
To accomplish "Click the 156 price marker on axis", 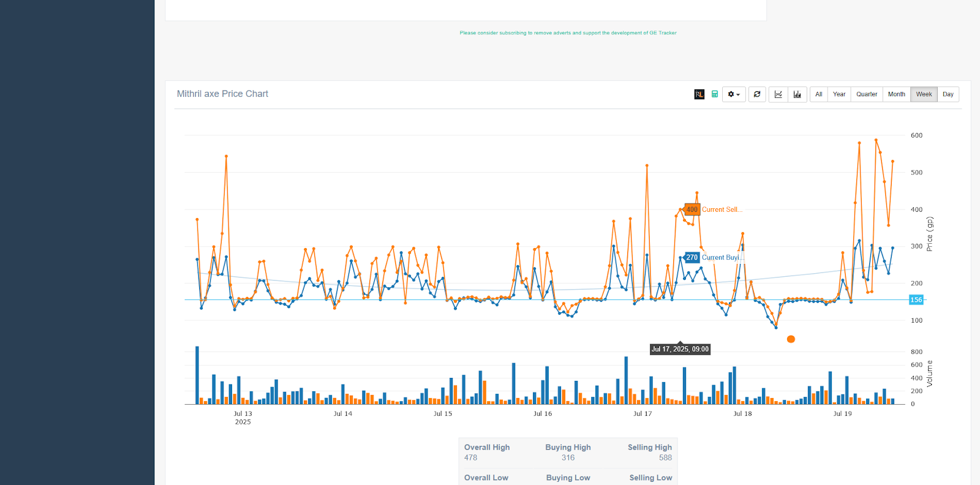I will [916, 300].
